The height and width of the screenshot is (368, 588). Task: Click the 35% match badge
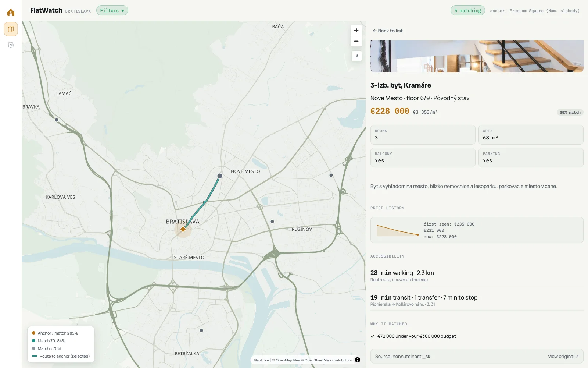coord(570,112)
